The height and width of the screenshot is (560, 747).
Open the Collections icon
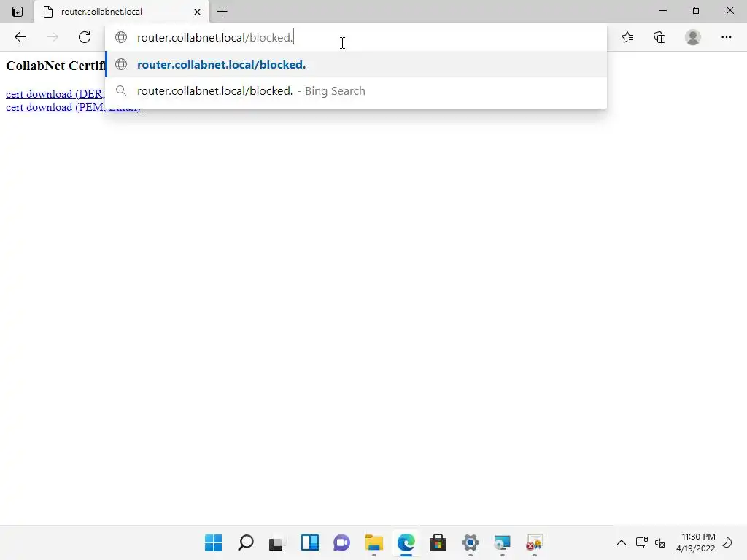(x=659, y=37)
